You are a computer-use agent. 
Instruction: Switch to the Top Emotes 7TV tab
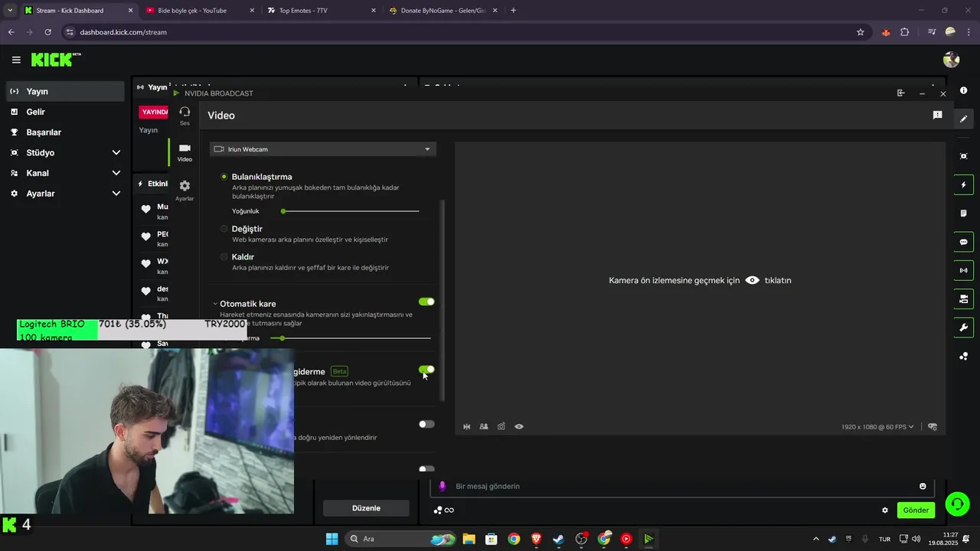tap(322, 11)
